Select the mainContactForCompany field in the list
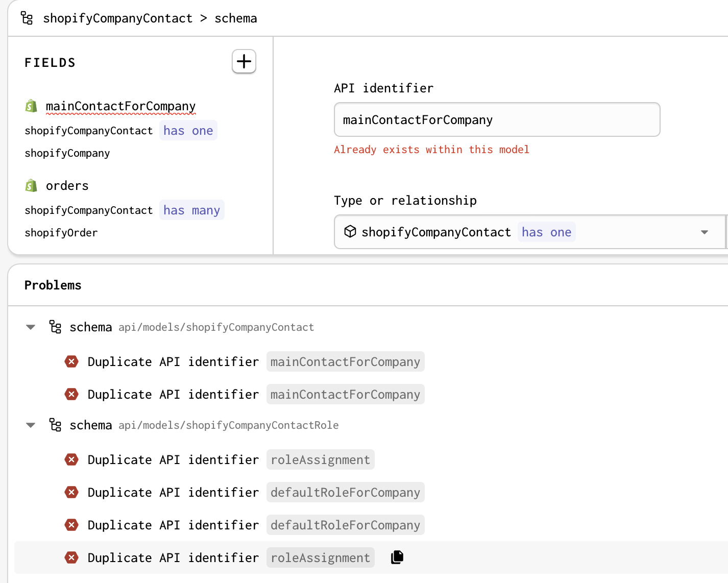Image resolution: width=728 pixels, height=583 pixels. coord(120,106)
